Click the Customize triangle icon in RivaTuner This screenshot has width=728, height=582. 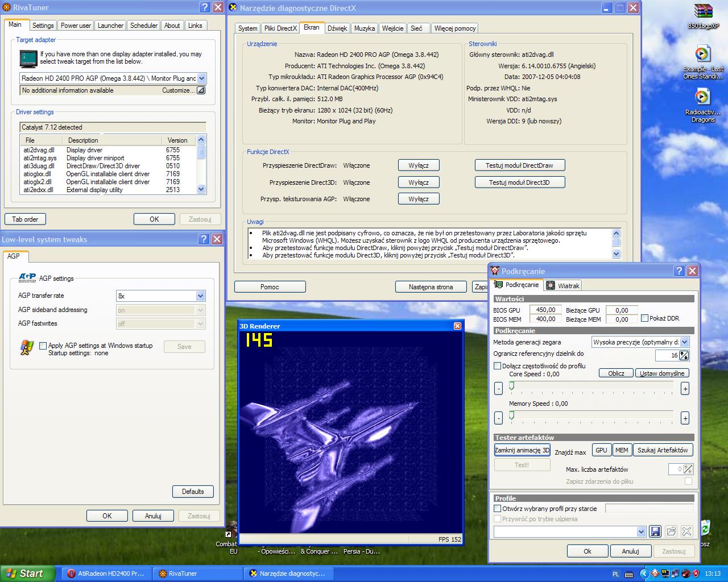coord(200,90)
